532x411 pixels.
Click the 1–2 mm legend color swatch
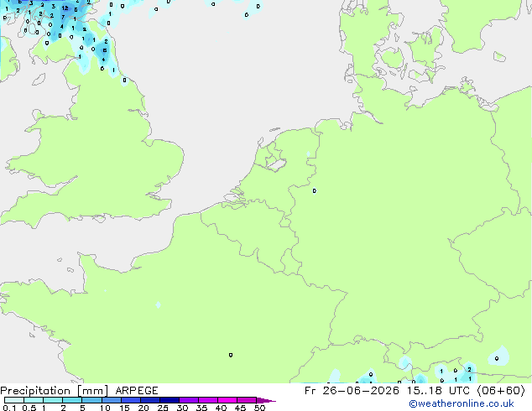pos(53,400)
